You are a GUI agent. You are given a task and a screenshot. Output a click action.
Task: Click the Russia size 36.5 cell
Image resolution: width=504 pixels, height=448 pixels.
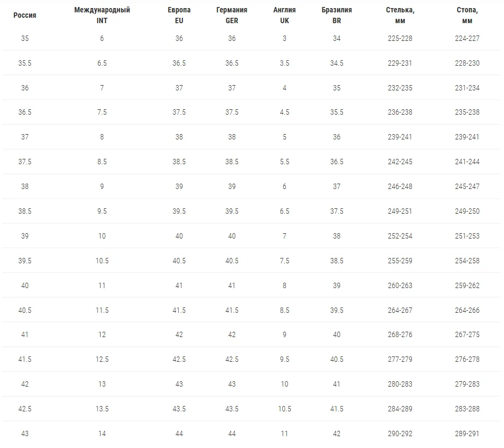[25, 113]
